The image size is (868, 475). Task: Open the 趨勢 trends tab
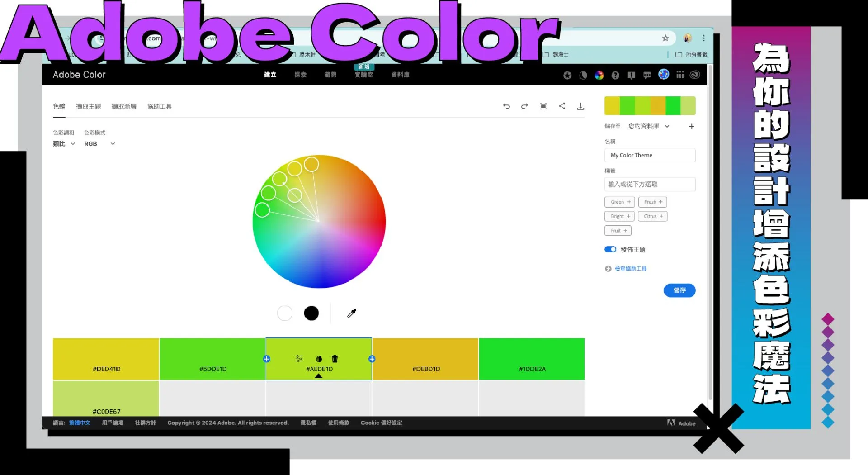(330, 75)
